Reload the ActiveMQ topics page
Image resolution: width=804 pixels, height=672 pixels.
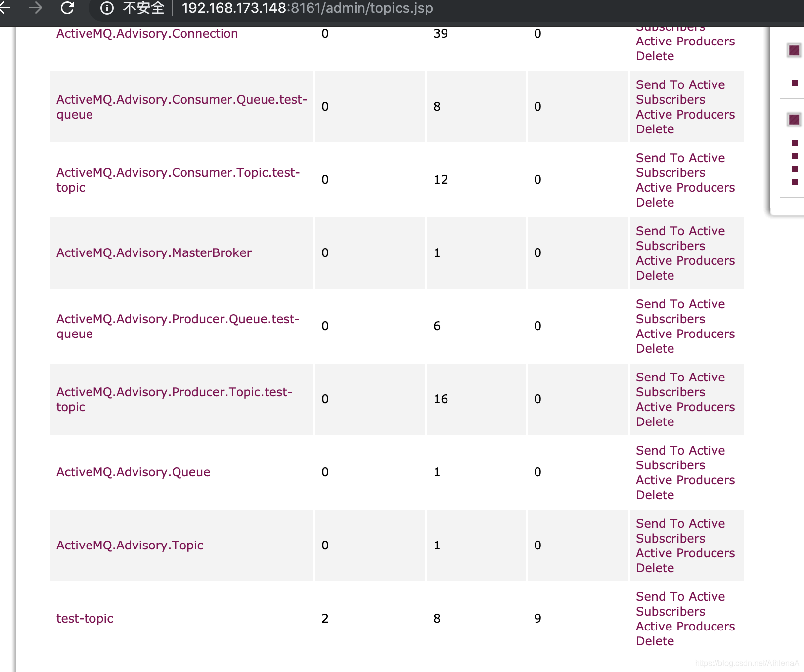[x=67, y=8]
